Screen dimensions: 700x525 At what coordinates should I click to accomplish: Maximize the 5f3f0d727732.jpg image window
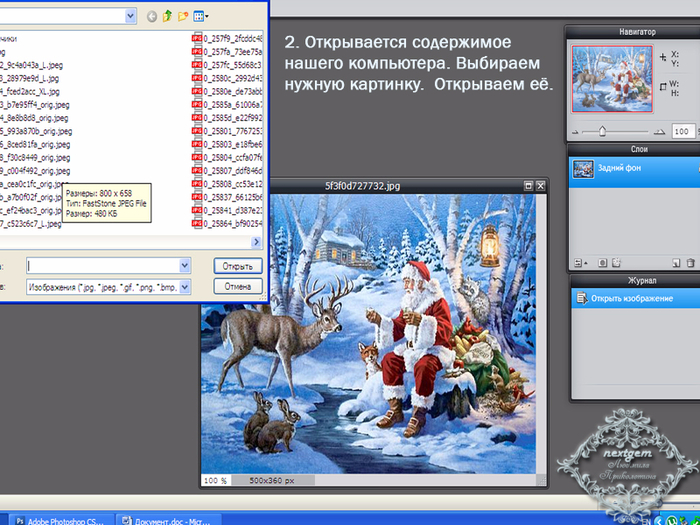528,186
